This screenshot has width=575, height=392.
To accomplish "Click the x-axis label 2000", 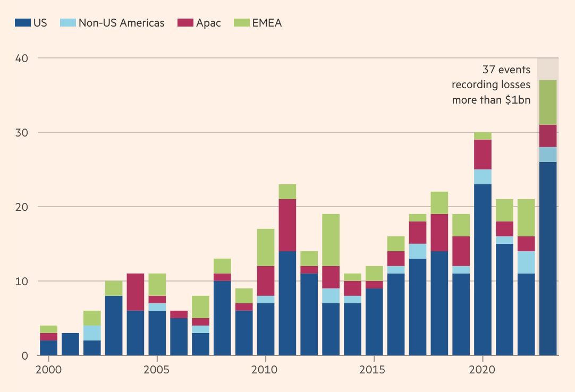I will (x=48, y=370).
